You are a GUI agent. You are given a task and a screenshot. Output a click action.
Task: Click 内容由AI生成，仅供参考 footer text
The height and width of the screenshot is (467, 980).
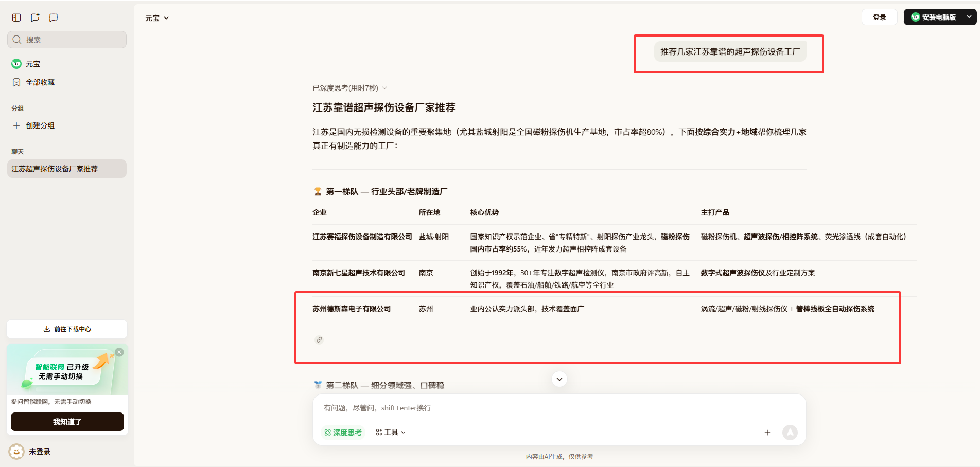click(559, 457)
